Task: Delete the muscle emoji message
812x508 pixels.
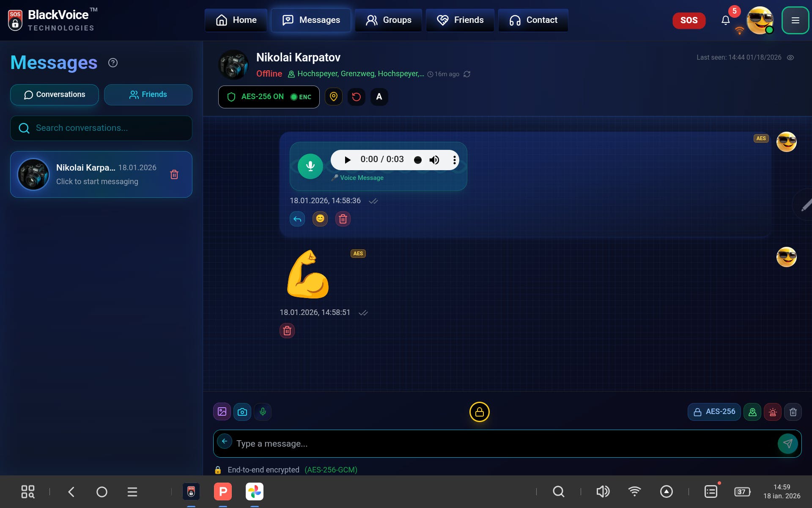Action: [287, 331]
